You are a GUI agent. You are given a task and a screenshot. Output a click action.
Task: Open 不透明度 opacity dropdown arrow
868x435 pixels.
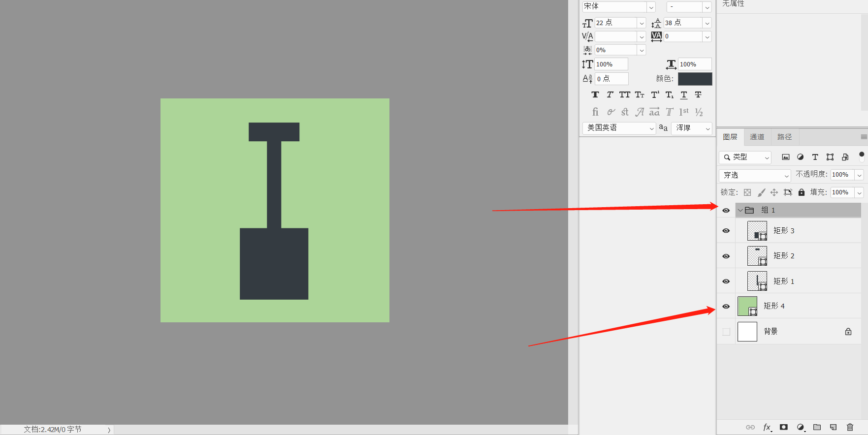coord(859,175)
